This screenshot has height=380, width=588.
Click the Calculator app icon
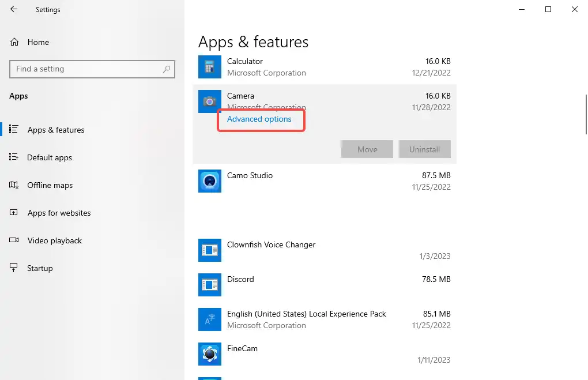[210, 67]
